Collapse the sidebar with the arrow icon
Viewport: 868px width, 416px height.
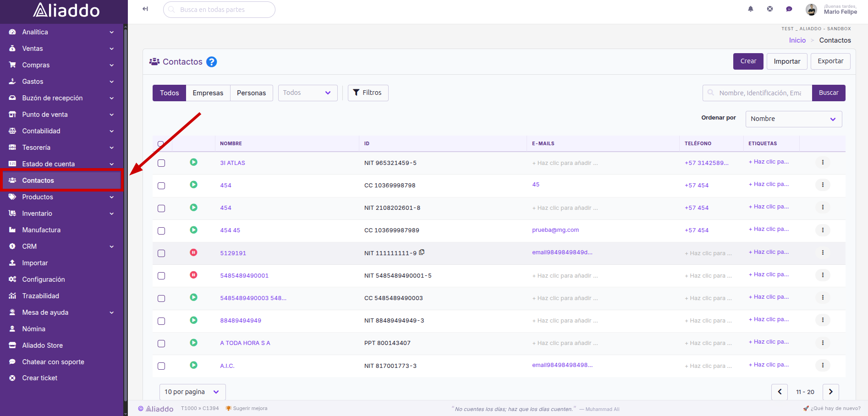point(145,9)
